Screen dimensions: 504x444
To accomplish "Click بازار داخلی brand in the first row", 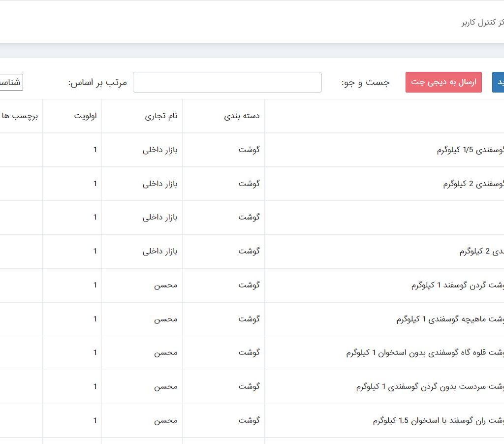I will coord(160,150).
